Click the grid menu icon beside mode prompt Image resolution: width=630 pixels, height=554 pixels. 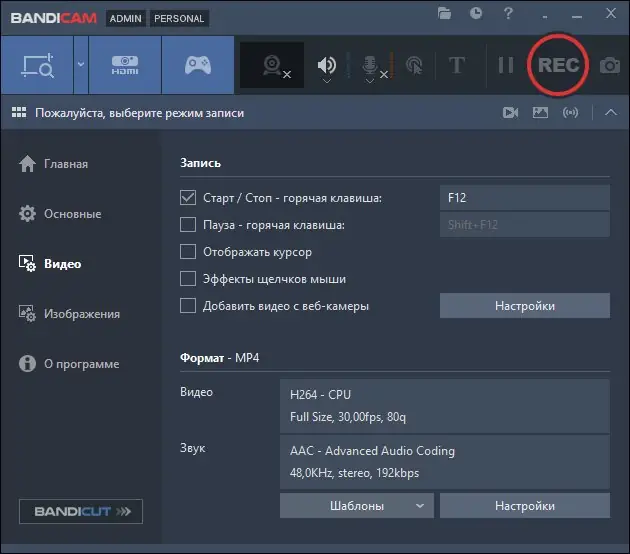point(19,112)
